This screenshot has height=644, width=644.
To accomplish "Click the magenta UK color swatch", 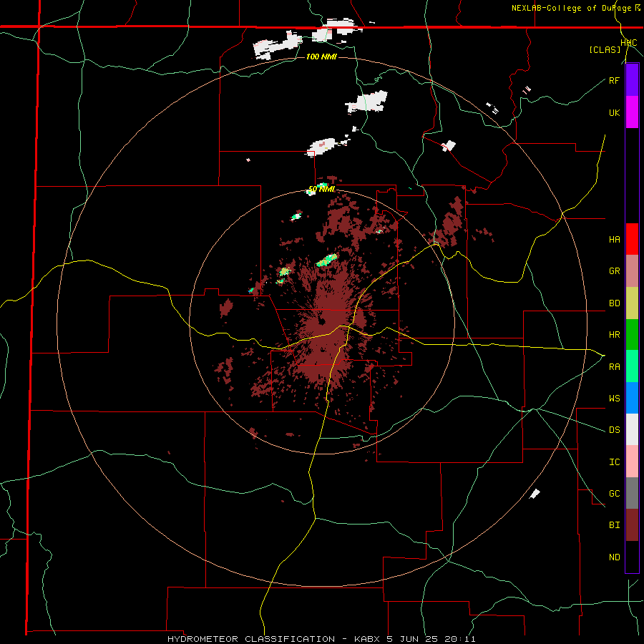I will [x=632, y=112].
